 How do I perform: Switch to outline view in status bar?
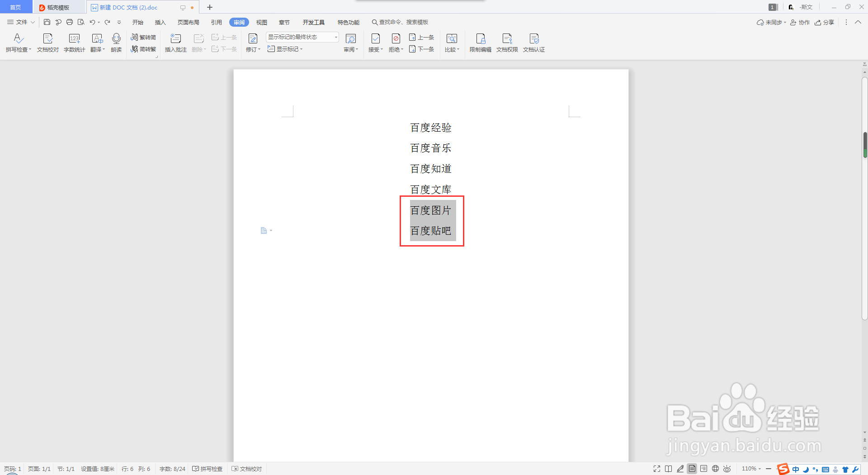(704, 469)
